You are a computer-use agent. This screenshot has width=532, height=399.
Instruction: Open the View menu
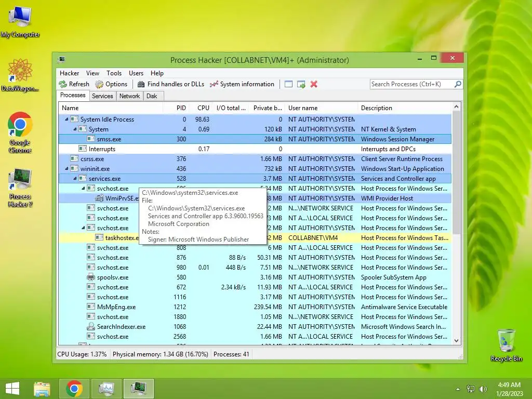92,73
